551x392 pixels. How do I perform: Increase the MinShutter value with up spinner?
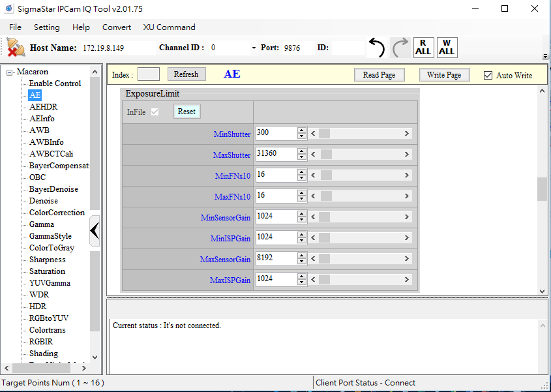click(301, 130)
